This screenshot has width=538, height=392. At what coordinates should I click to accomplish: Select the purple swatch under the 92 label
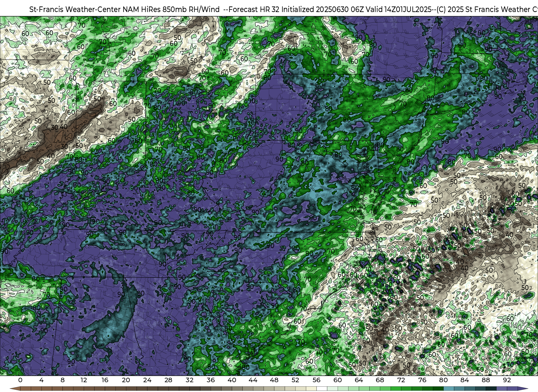[x=512, y=389]
